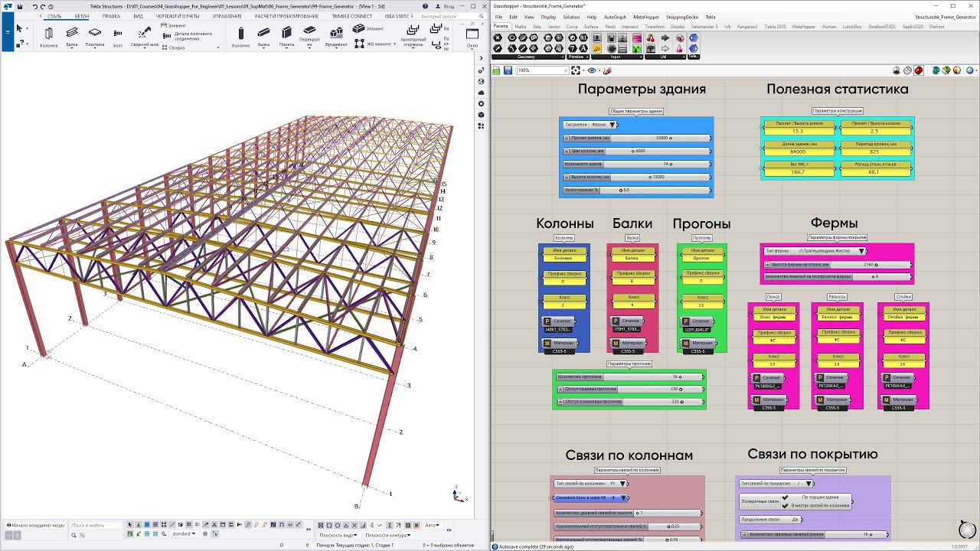Switch to the БЕТОН ribbon tab
Viewport: 980px width, 551px height.
click(x=82, y=16)
